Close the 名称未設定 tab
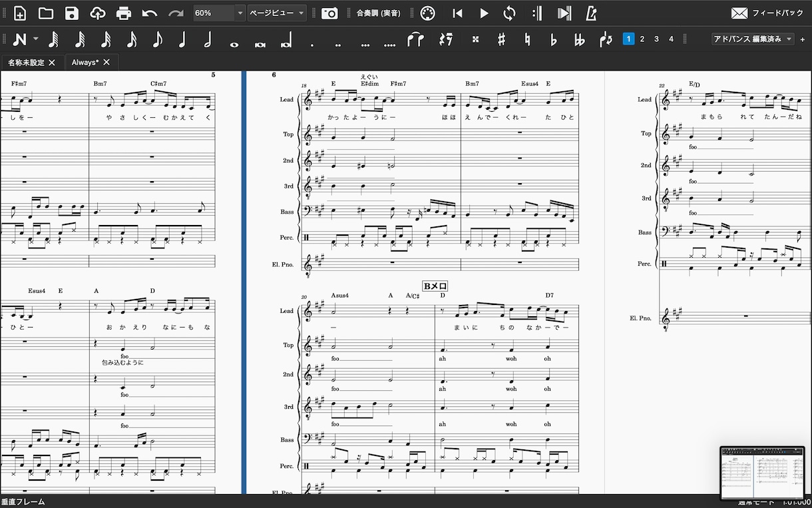This screenshot has height=508, width=812. click(x=52, y=63)
